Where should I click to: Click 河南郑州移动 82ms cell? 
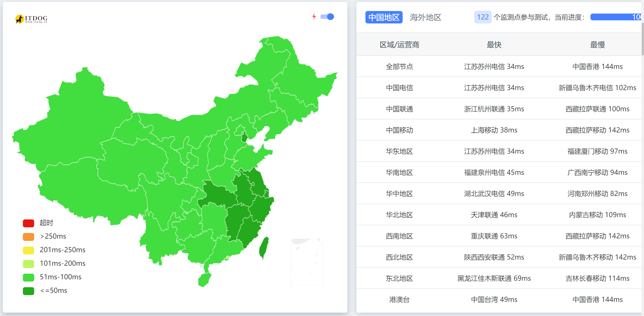[x=597, y=193]
